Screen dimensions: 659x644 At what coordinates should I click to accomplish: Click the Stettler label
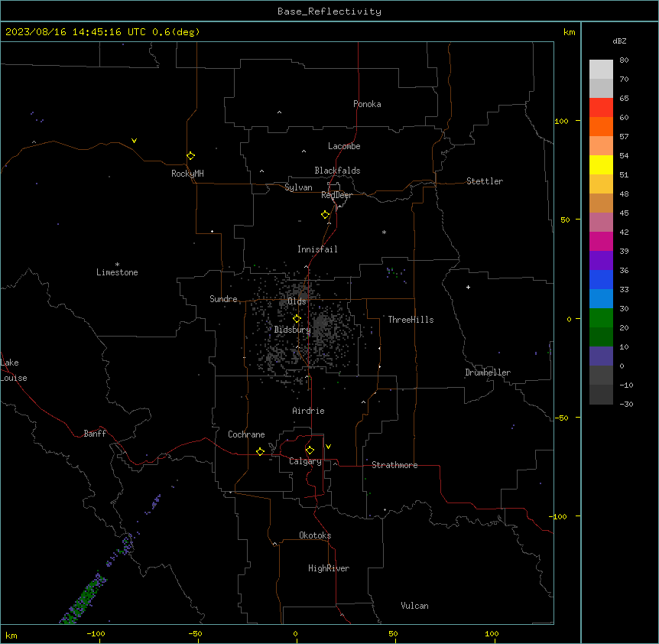tap(485, 181)
